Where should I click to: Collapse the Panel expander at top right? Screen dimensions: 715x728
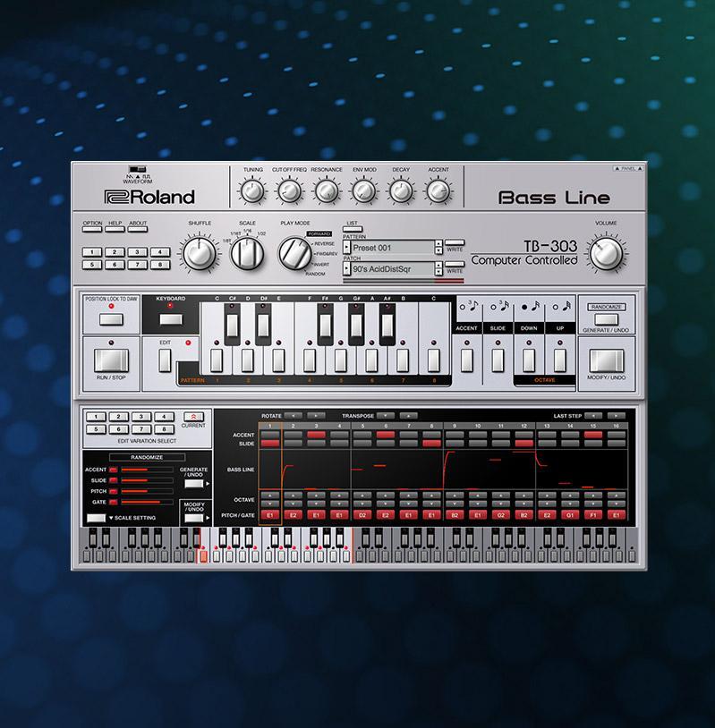click(628, 168)
